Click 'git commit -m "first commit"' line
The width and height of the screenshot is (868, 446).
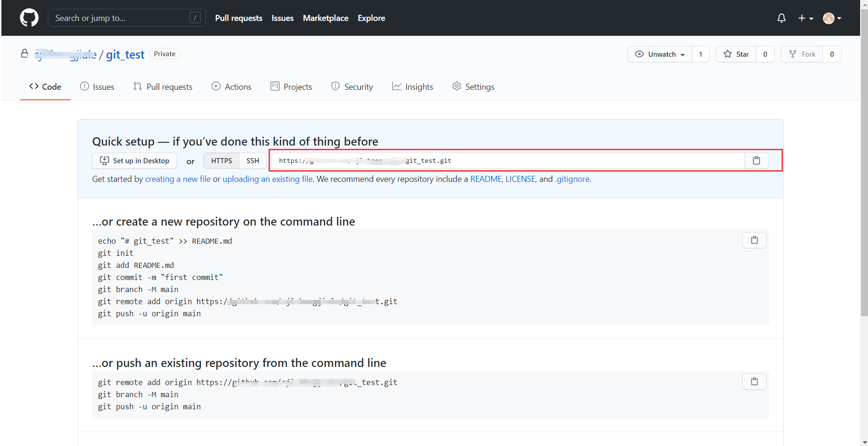[x=160, y=277]
